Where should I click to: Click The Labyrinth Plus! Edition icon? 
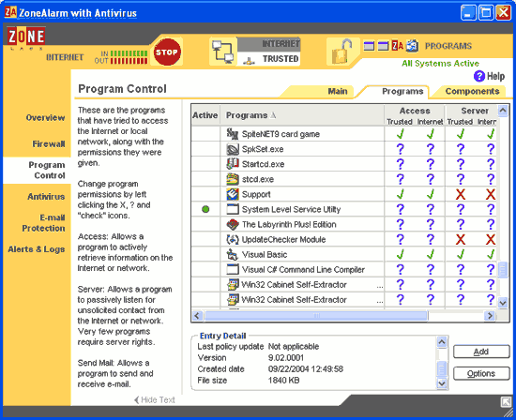[233, 224]
